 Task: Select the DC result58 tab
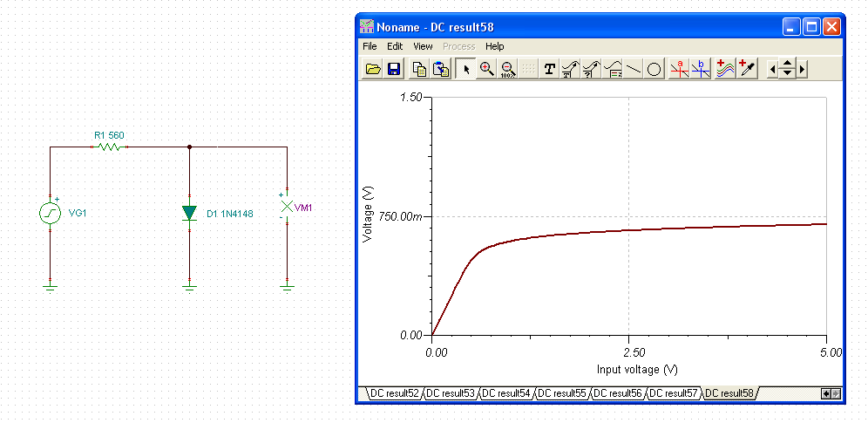(729, 393)
